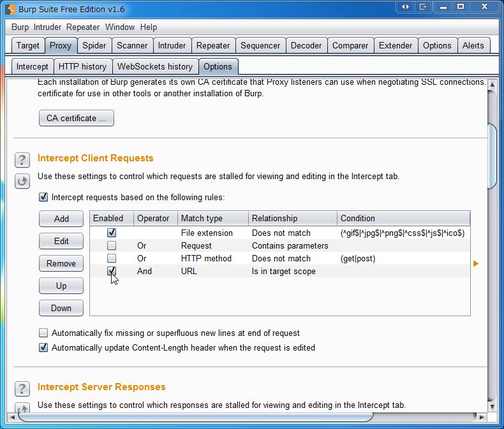Click horizontal scrollbar left arrow
Image resolution: width=504 pixels, height=429 pixels.
12,417
